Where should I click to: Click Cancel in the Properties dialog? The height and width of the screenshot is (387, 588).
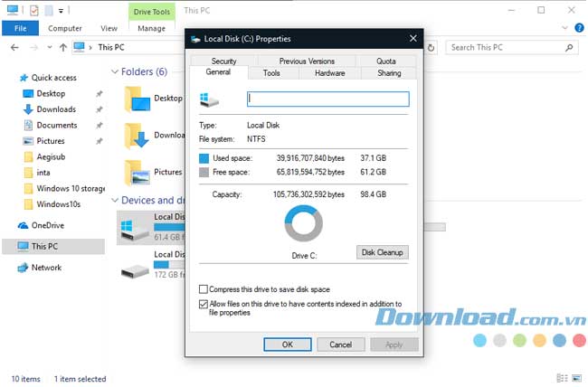pos(341,345)
